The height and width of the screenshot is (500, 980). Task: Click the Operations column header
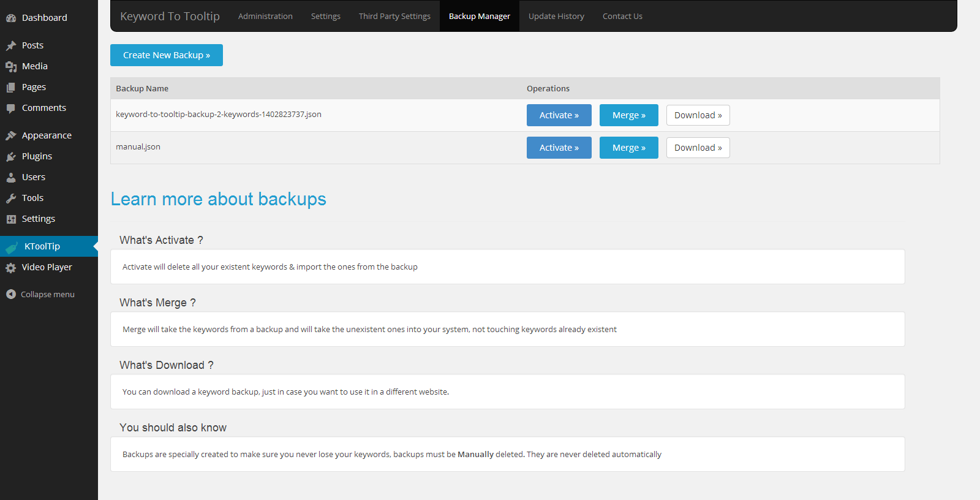click(x=548, y=88)
